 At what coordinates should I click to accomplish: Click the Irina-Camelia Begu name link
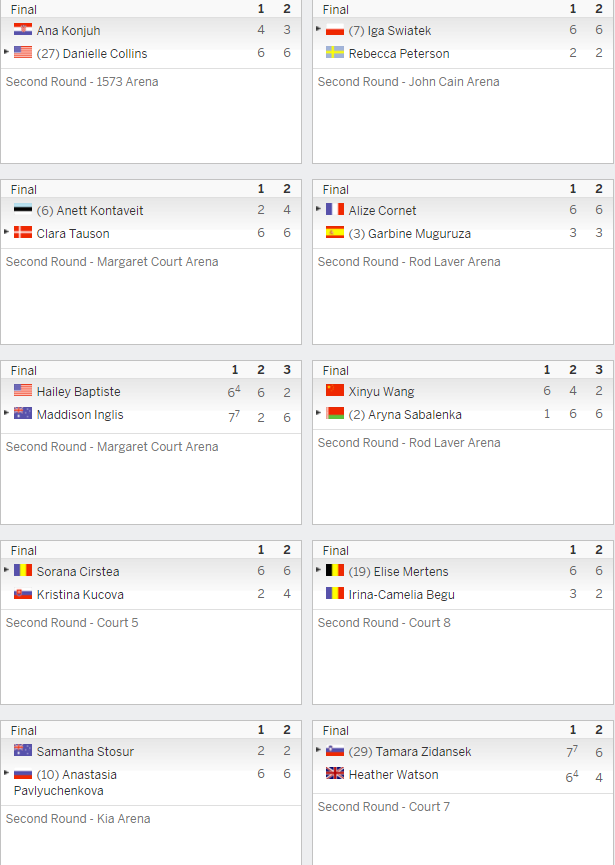(402, 595)
